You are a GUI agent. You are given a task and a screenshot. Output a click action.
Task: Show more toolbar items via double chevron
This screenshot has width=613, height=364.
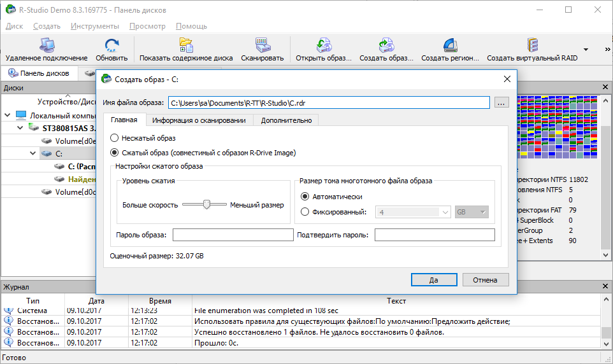607,49
